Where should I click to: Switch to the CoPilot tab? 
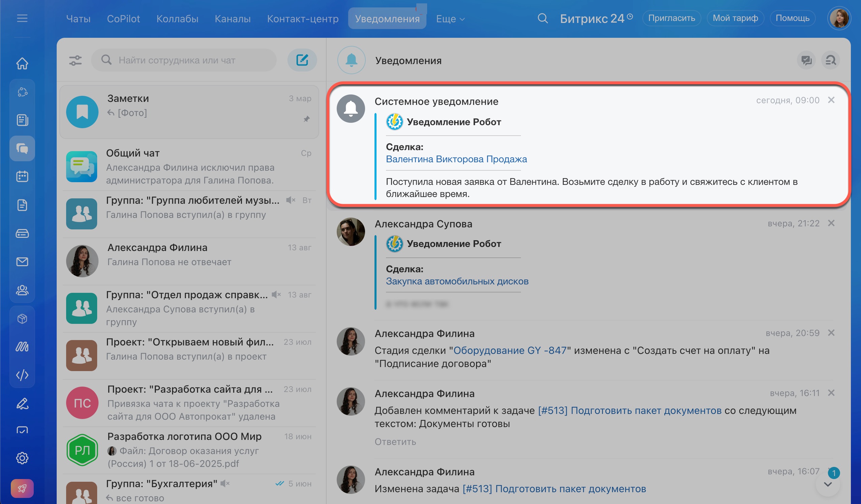(x=123, y=19)
